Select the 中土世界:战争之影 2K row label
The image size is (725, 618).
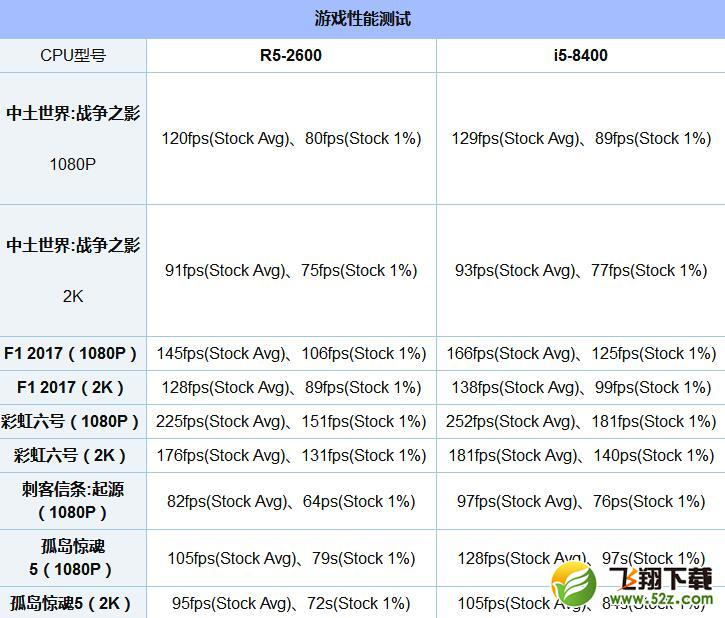click(x=73, y=271)
